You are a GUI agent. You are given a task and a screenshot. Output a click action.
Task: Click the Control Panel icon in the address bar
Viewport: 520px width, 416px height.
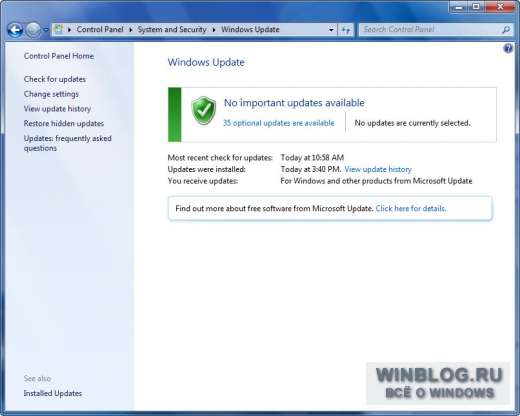(59, 29)
